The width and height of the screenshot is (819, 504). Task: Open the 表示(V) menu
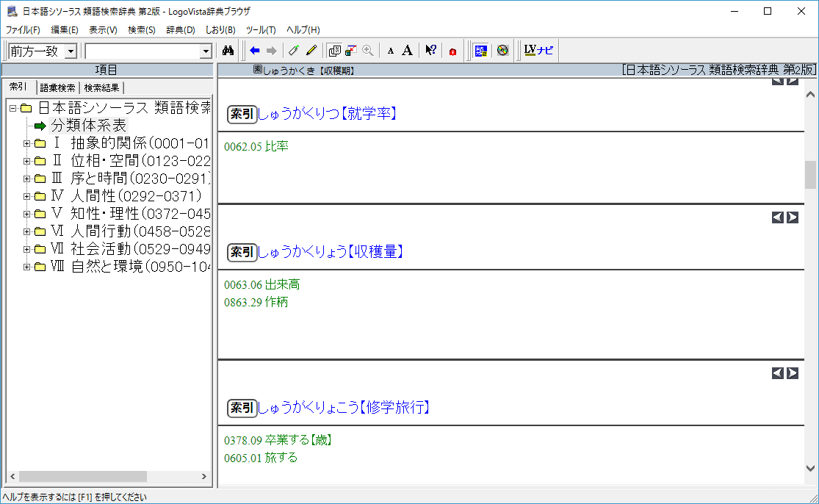click(103, 30)
